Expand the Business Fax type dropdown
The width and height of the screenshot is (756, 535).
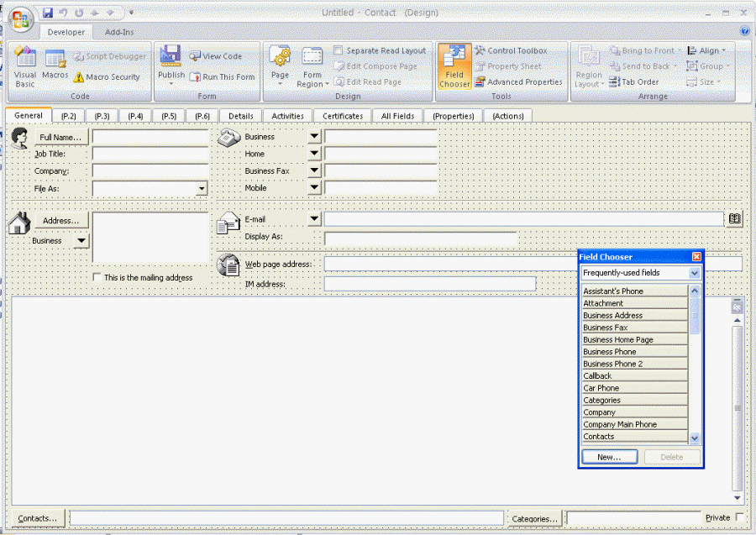point(314,170)
